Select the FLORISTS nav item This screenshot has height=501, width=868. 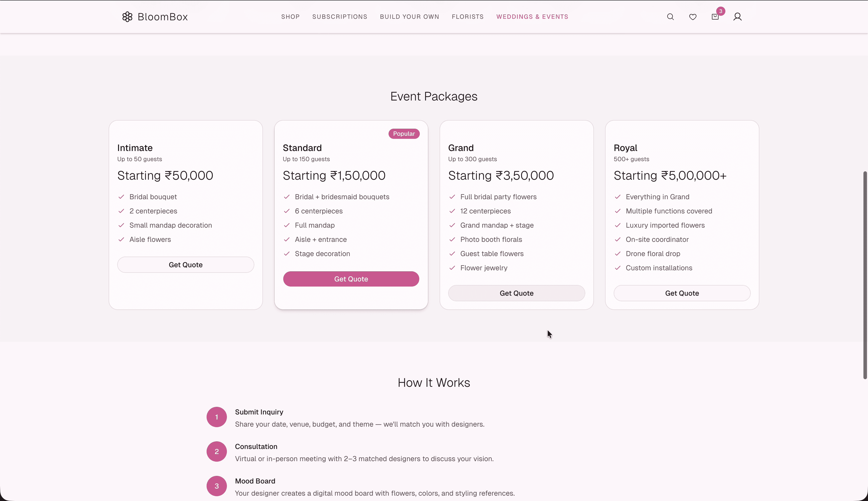click(x=468, y=16)
